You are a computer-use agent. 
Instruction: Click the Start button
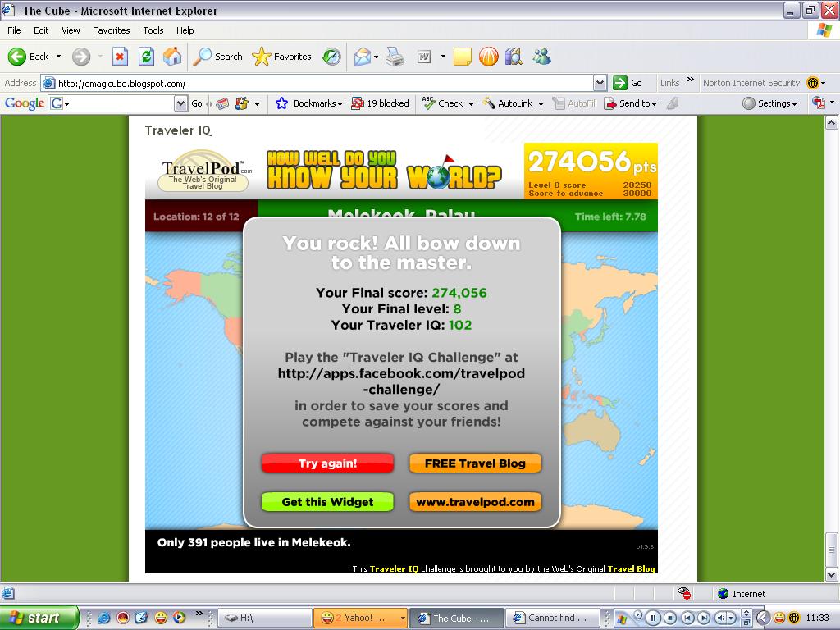point(39,618)
